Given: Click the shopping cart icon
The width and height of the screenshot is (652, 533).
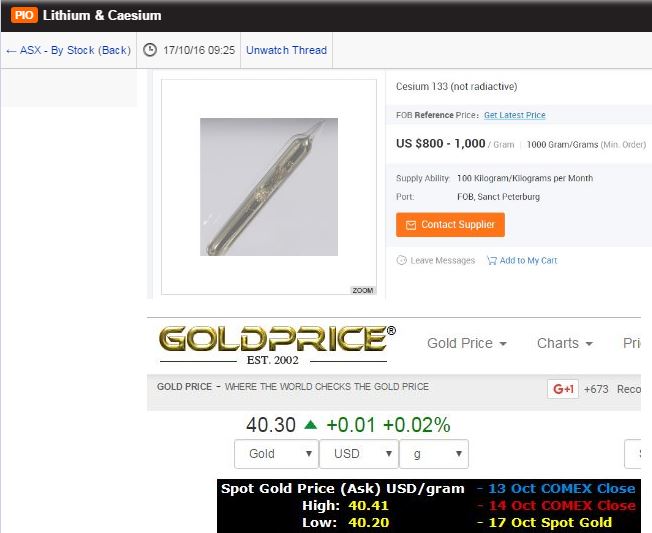Looking at the screenshot, I should click(x=491, y=260).
